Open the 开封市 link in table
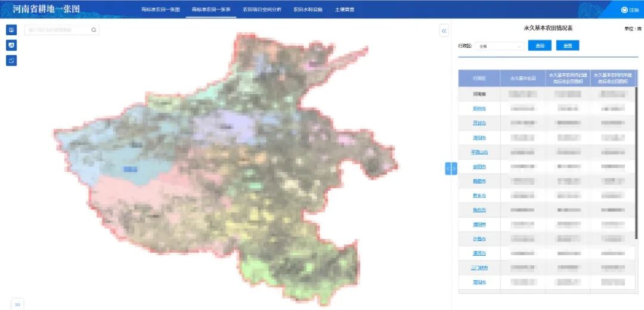This screenshot has width=644, height=310. 479,123
